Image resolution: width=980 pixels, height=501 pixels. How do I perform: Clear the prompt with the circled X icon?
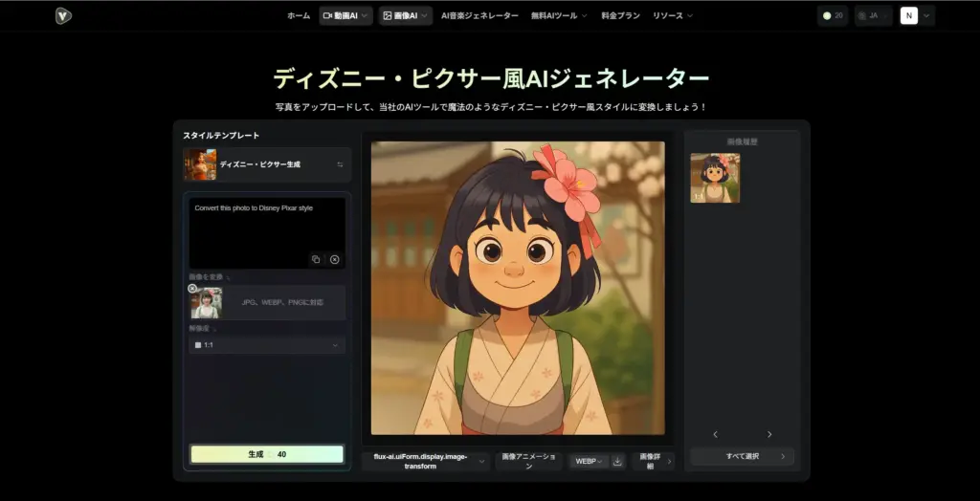[335, 259]
